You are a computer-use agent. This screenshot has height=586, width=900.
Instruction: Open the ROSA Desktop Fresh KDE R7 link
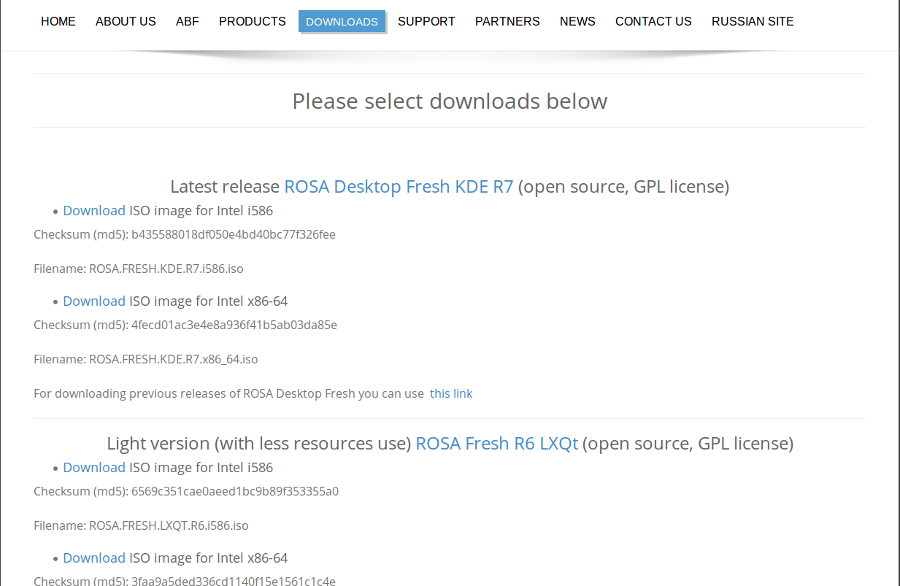[398, 187]
